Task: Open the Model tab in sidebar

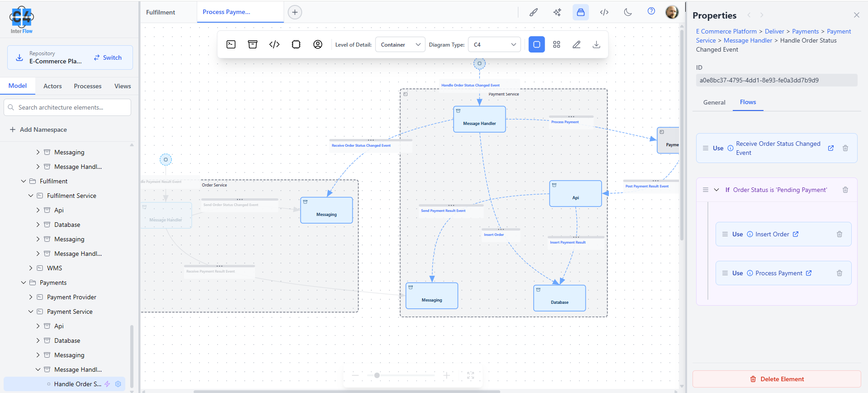Action: [x=18, y=86]
